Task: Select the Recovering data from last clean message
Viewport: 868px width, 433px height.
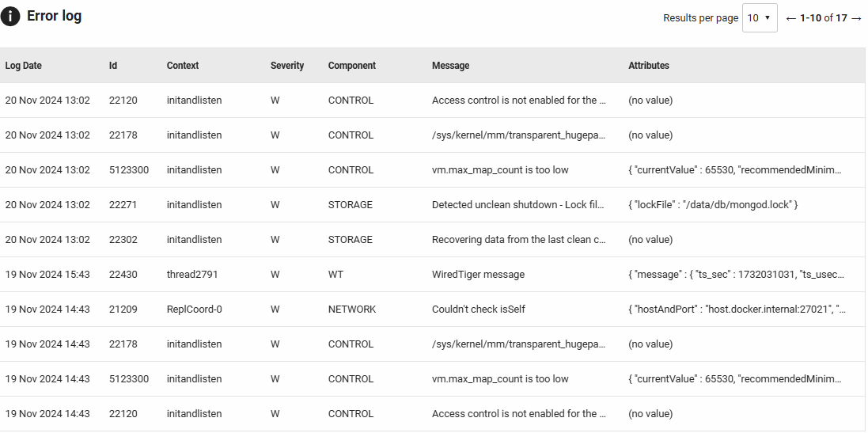Action: pyautogui.click(x=519, y=240)
